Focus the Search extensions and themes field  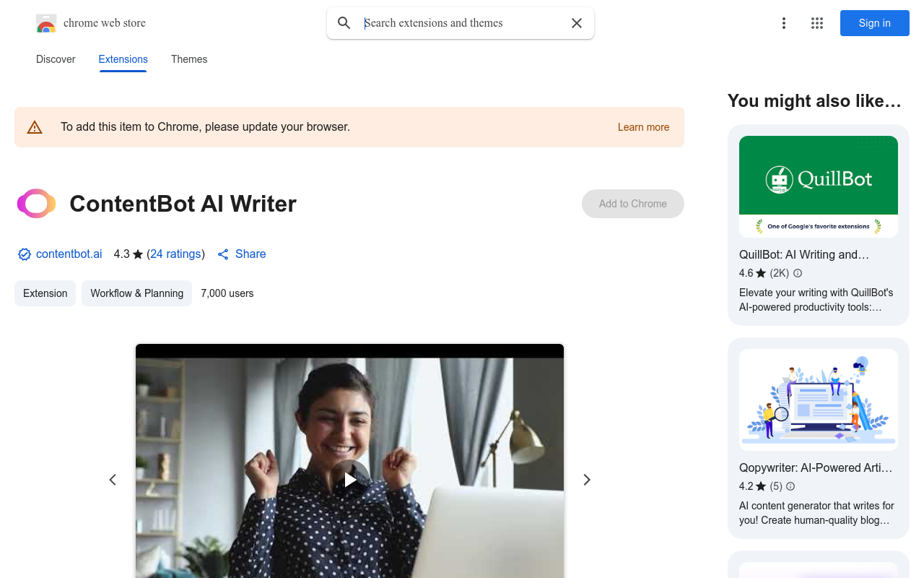462,23
